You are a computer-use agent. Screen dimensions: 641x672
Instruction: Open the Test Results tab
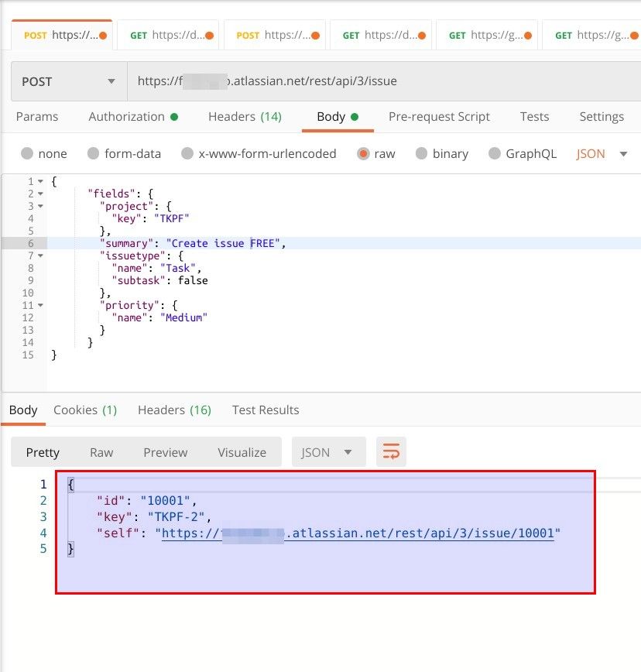coord(266,410)
